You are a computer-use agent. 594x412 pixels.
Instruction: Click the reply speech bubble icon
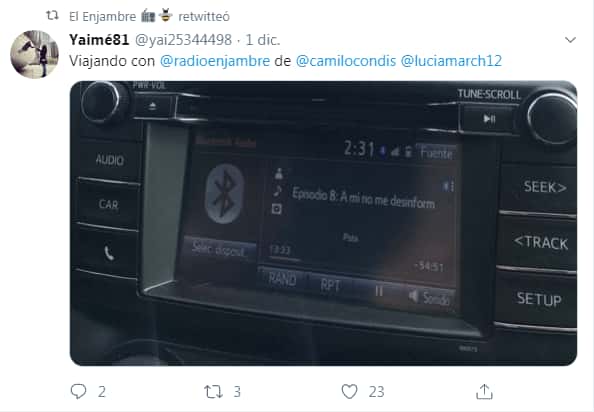click(x=78, y=391)
